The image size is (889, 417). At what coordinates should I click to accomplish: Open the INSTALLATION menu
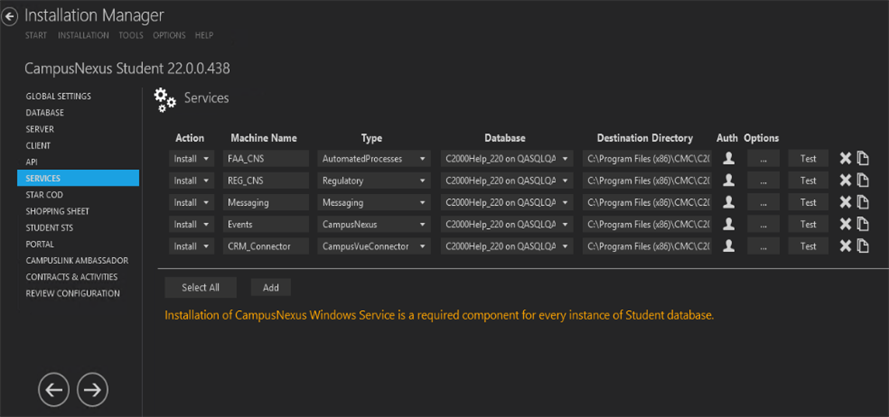[x=83, y=35]
